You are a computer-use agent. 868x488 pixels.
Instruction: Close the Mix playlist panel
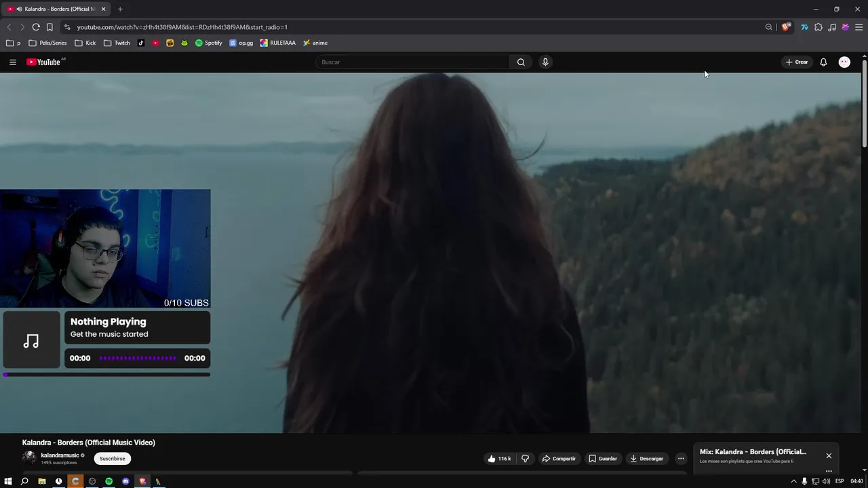(829, 455)
